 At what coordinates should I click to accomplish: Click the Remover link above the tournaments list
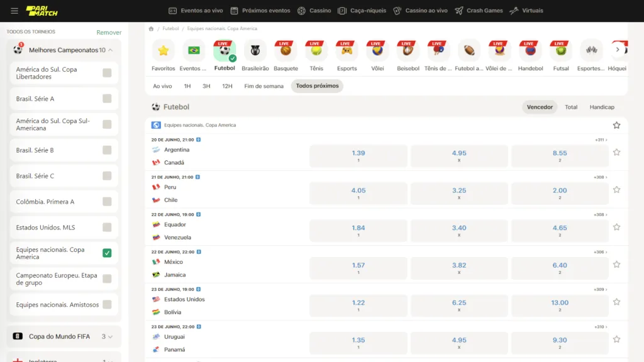(x=109, y=31)
